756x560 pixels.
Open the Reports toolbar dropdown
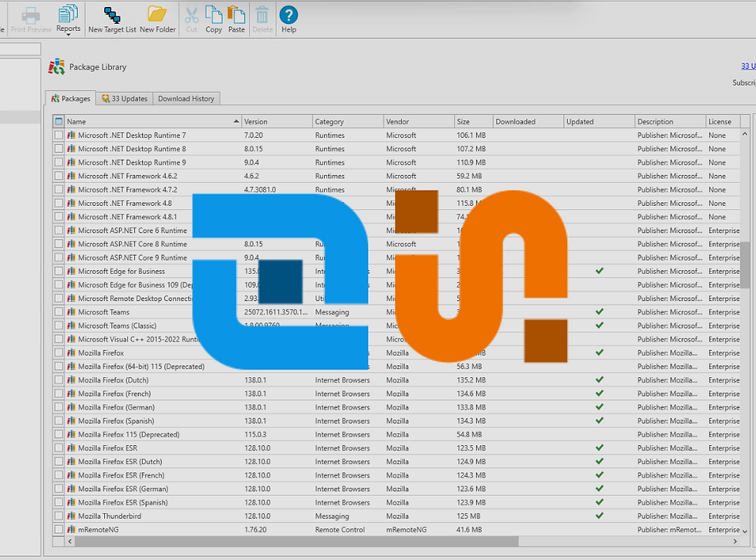[x=68, y=20]
